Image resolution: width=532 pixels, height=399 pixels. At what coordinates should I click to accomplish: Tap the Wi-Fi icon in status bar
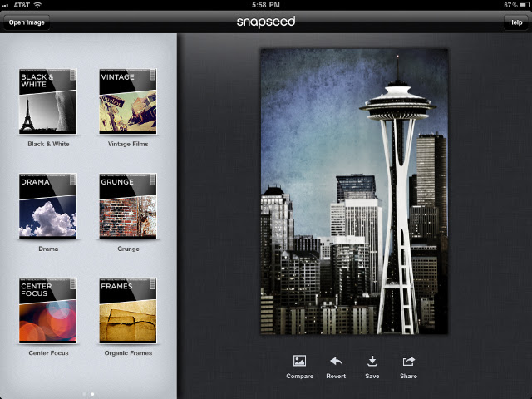click(x=37, y=5)
